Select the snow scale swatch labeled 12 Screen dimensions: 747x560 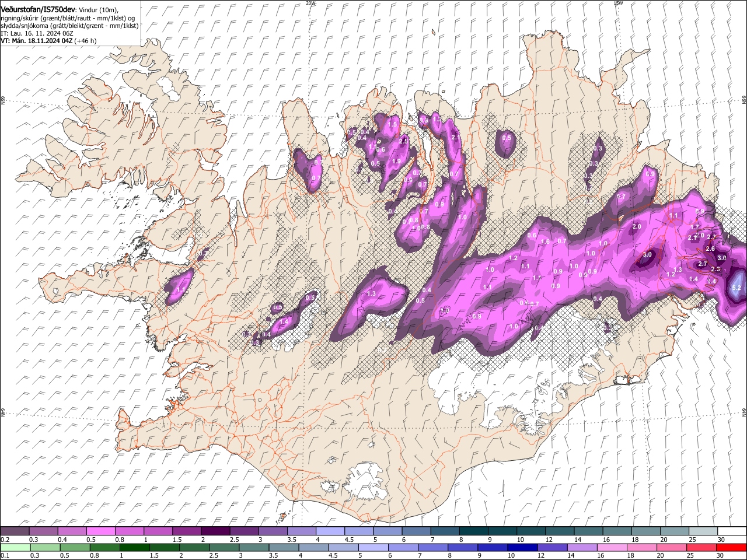pos(560,531)
